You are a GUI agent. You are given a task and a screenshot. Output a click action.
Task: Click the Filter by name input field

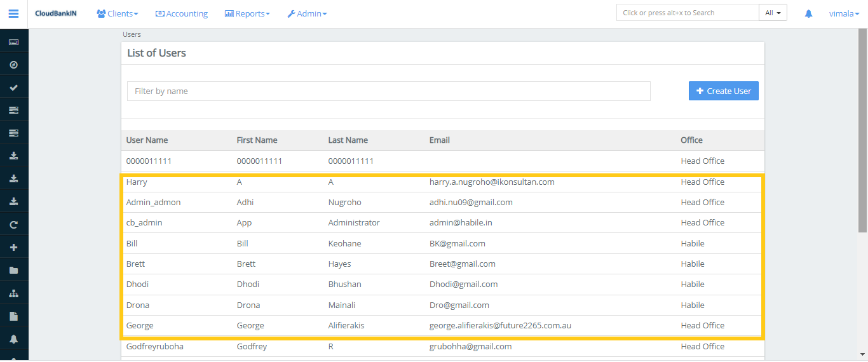pyautogui.click(x=388, y=91)
